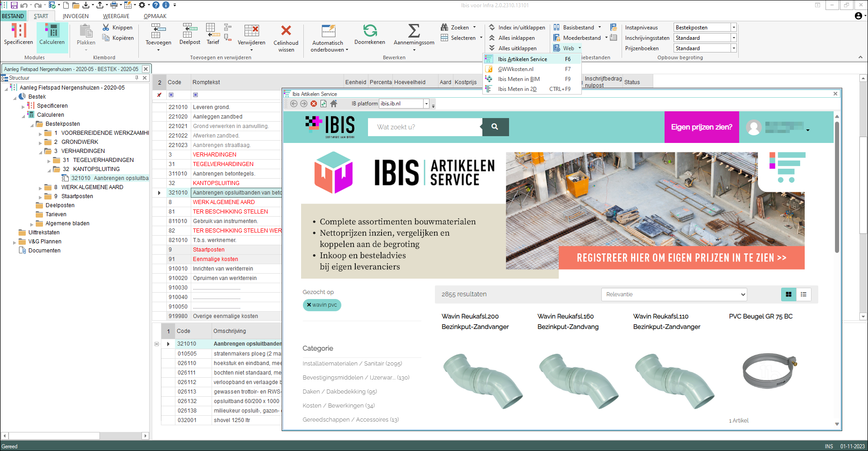The height and width of the screenshot is (451, 868).
Task: Open Kosten / Bewerkingen category link
Action: click(339, 406)
